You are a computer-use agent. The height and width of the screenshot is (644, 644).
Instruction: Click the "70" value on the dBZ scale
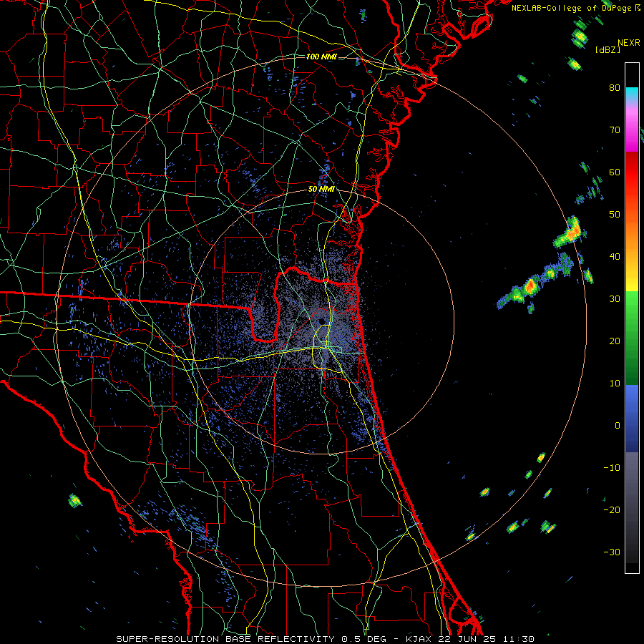click(615, 130)
